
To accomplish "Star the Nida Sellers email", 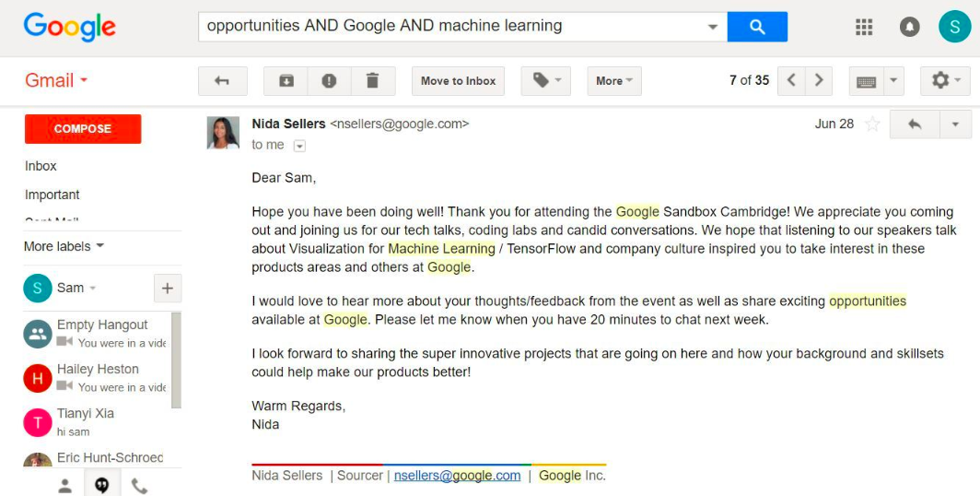I will tap(872, 124).
